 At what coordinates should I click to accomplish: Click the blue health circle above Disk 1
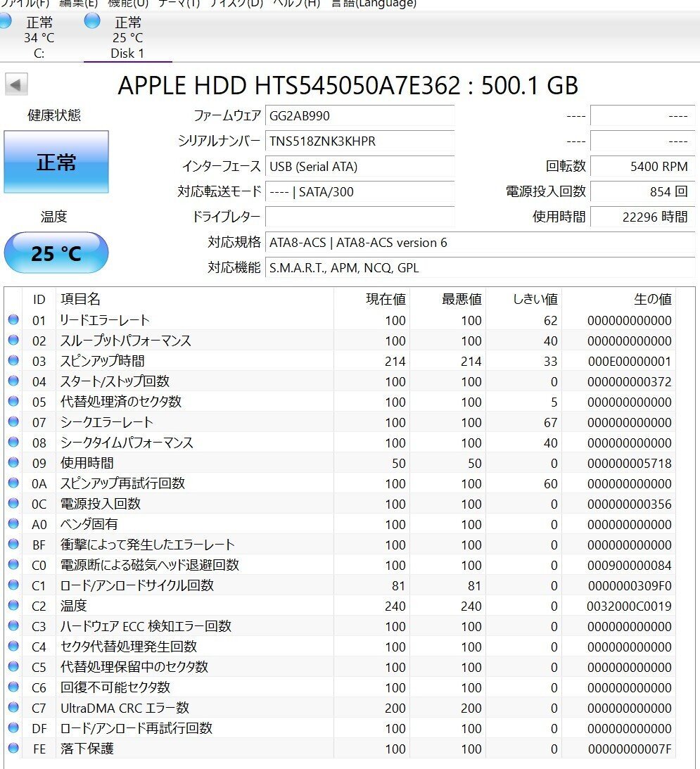(91, 21)
